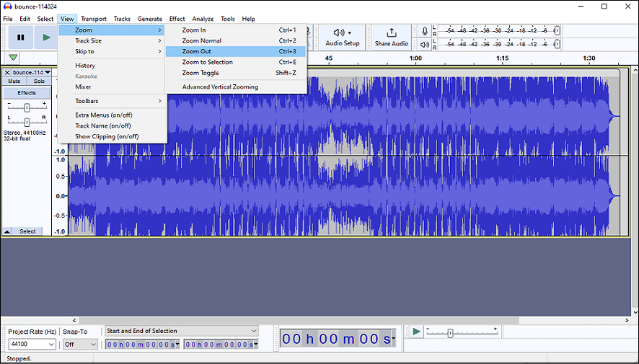Open the Tracks menu

point(122,19)
